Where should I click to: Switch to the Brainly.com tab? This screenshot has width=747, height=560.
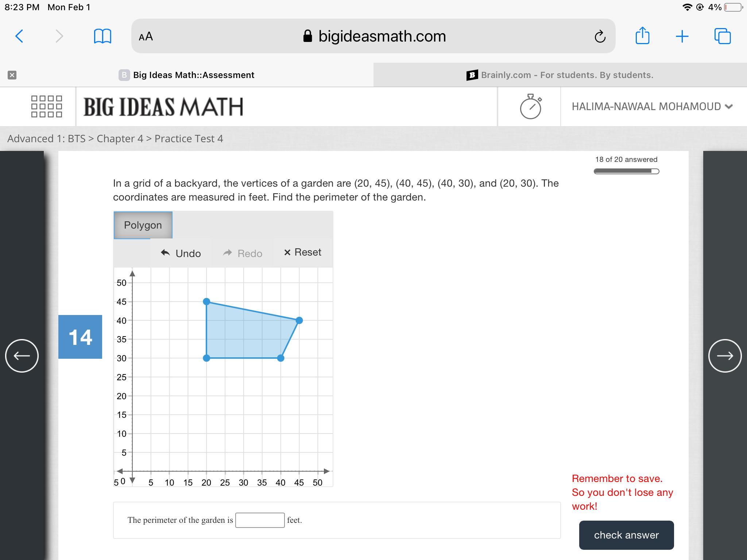(560, 75)
